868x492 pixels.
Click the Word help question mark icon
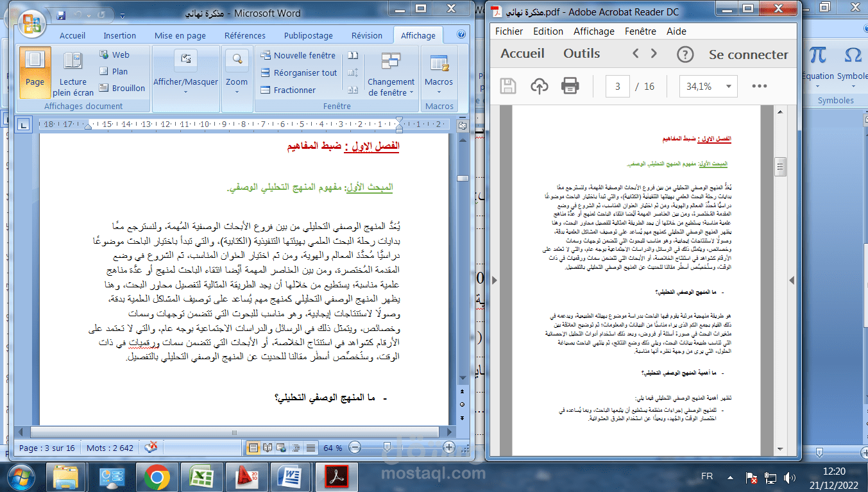pos(461,35)
